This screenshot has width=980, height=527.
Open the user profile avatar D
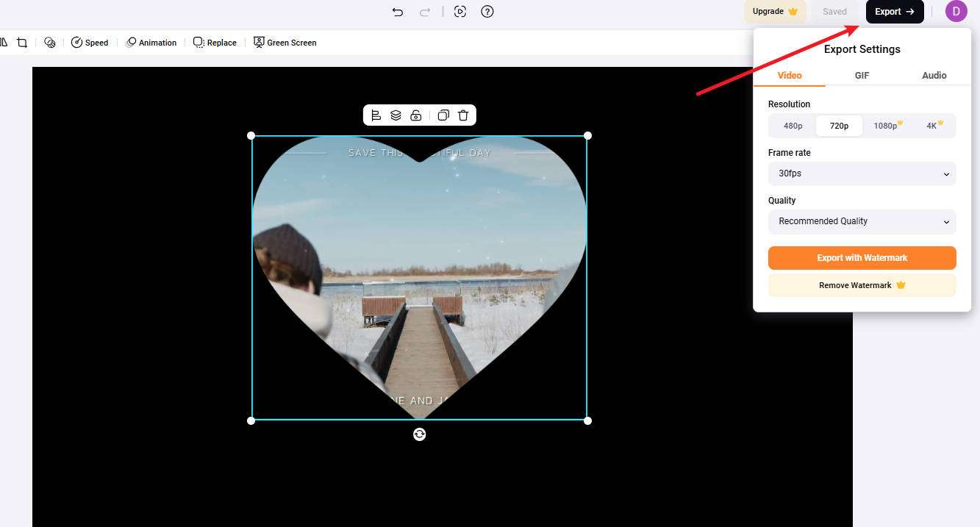coord(956,11)
